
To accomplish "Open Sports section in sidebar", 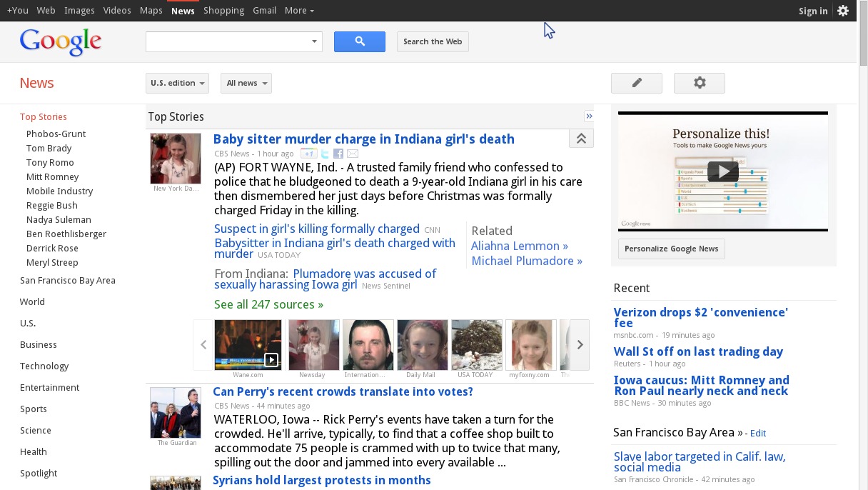I will [x=34, y=409].
